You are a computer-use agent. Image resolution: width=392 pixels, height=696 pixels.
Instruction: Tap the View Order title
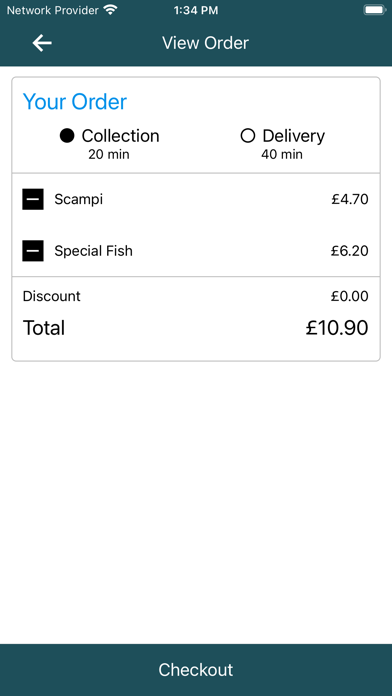pyautogui.click(x=205, y=43)
